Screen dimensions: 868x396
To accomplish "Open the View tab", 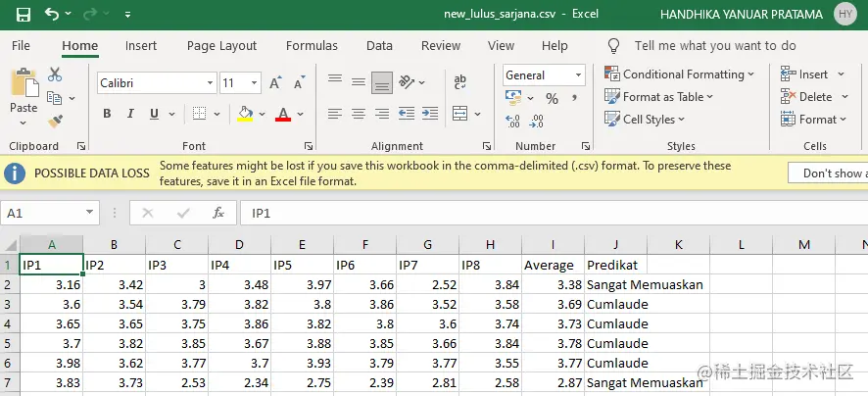I will (501, 46).
